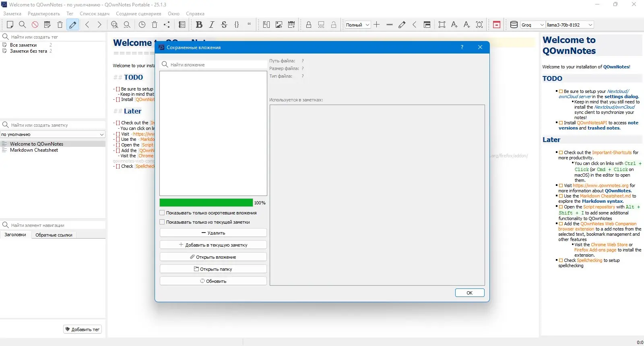
Task: Click the share note icon
Action: (x=167, y=25)
